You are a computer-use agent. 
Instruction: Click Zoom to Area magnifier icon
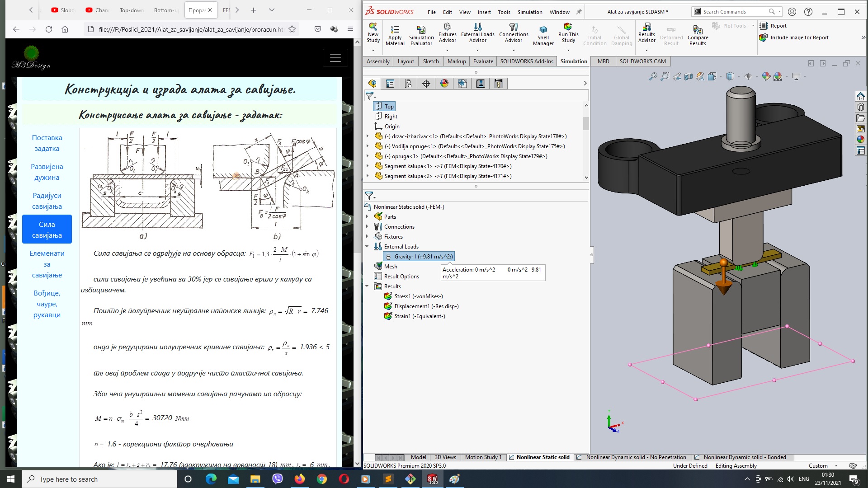pos(665,77)
